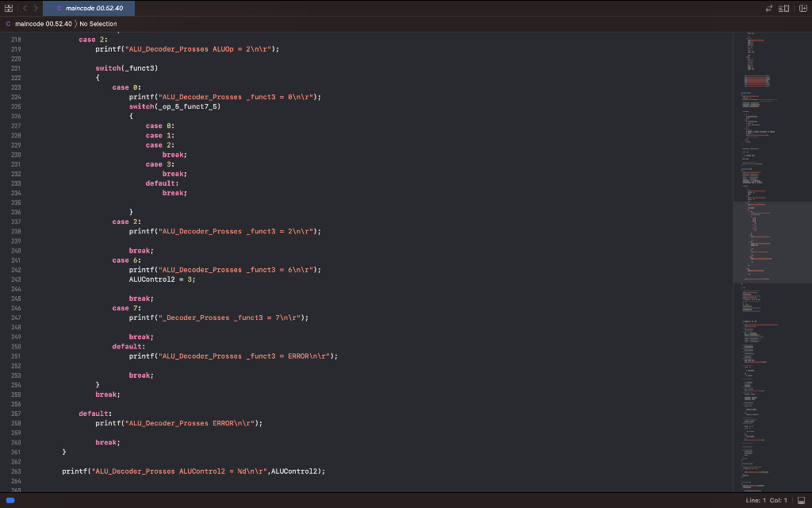Click the sync arrows icon in the toolbar
The height and width of the screenshot is (508, 812).
pyautogui.click(x=768, y=8)
